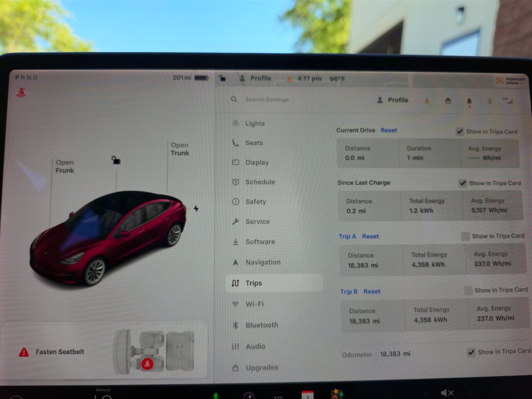532x399 pixels.
Task: Tap the Bluetooth icon in settings header
Action: [x=490, y=101]
